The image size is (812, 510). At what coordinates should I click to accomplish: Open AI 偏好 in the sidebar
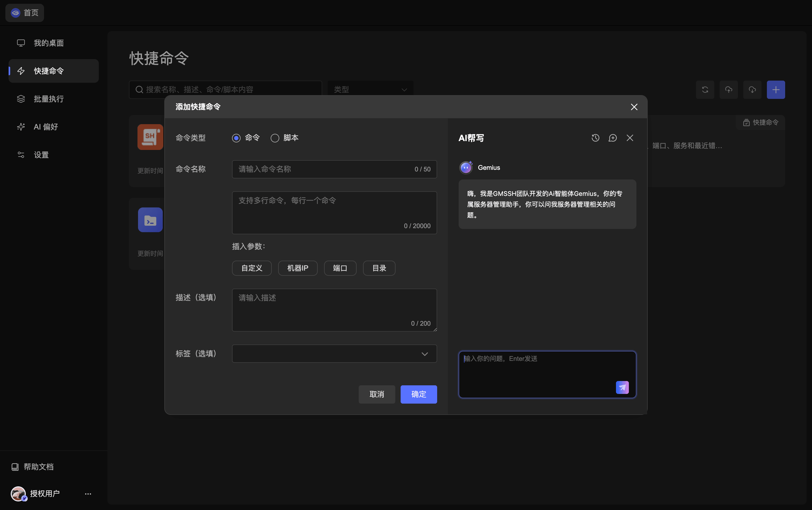point(54,127)
